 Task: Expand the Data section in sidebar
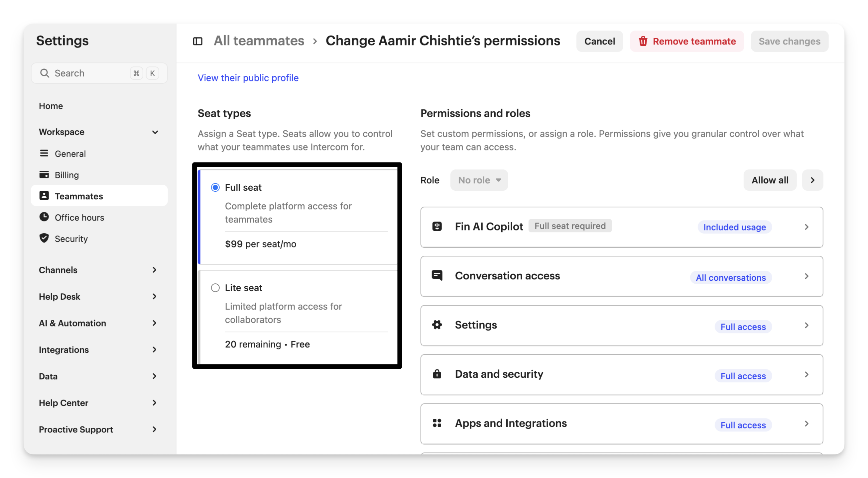[154, 376]
